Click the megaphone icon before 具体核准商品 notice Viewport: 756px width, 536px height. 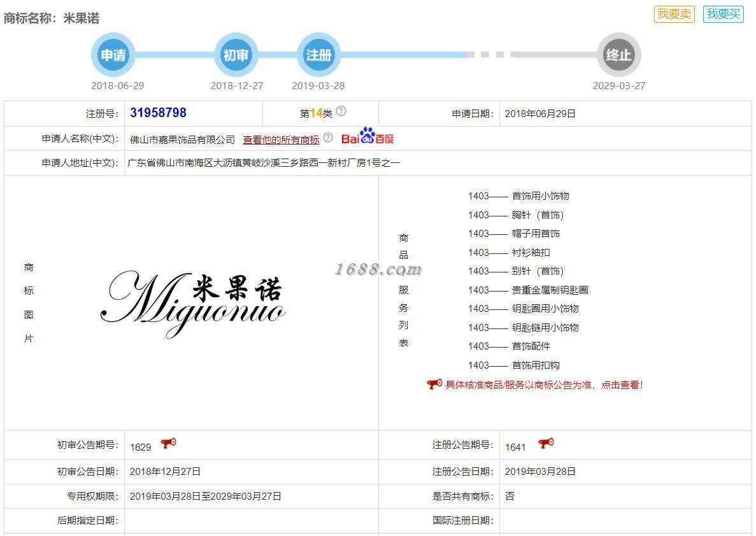(x=434, y=384)
